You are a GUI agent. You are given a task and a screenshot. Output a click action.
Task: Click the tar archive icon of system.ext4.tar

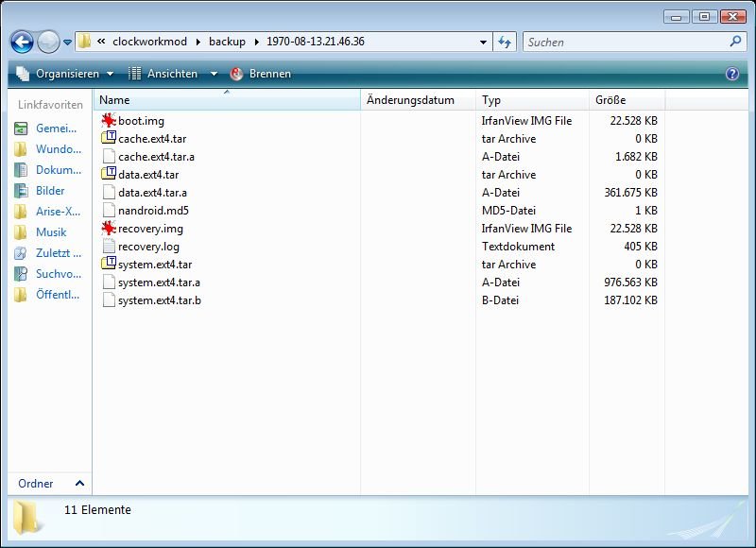click(109, 264)
